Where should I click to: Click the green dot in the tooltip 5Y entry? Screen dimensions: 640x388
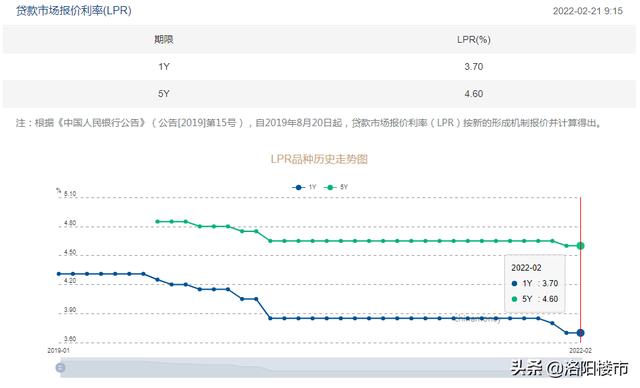tap(514, 299)
